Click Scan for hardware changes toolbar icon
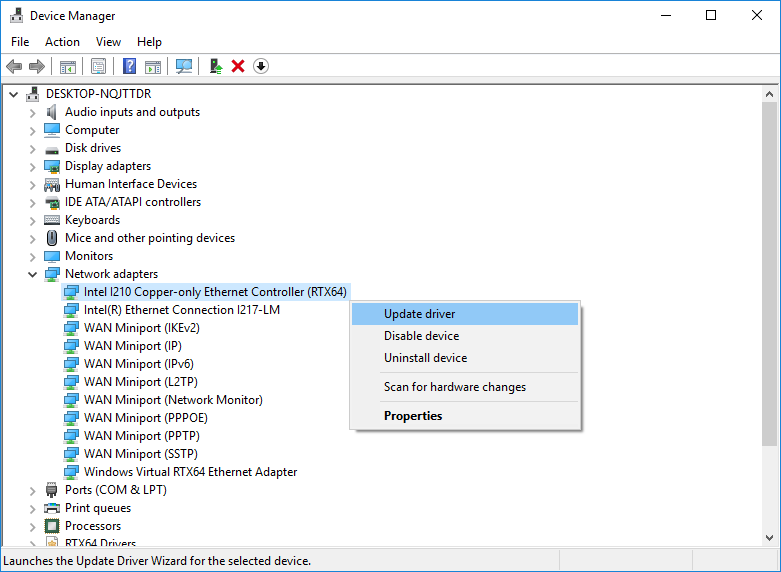Viewport: 781px width, 572px height. (184, 66)
